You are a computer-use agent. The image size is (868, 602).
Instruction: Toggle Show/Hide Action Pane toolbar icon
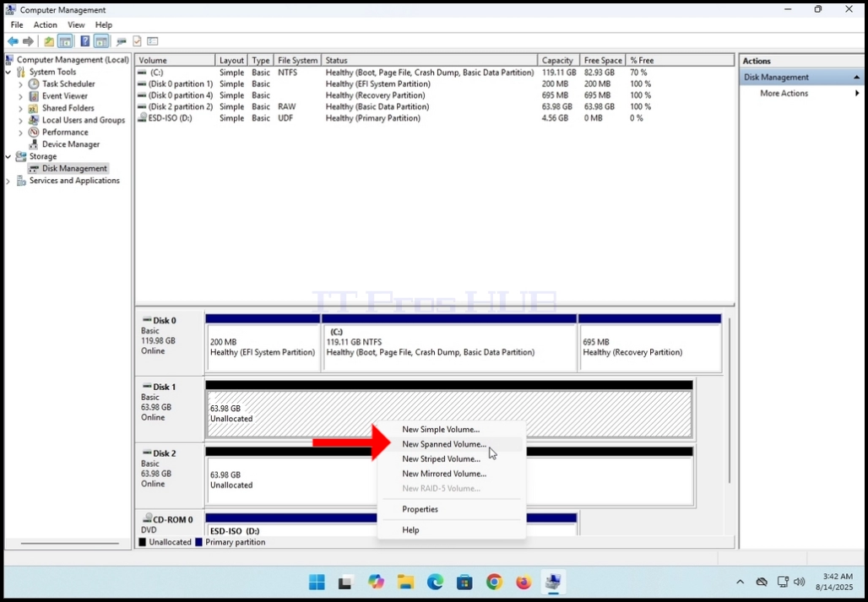click(x=100, y=41)
